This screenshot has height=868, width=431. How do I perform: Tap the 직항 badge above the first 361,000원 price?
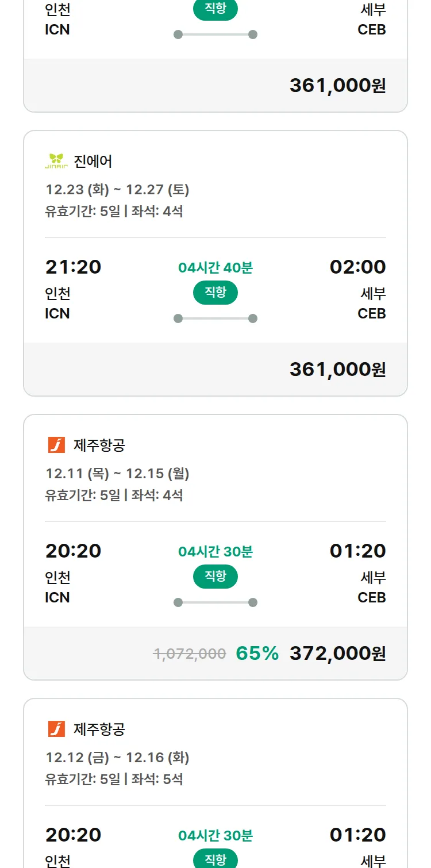click(x=215, y=10)
